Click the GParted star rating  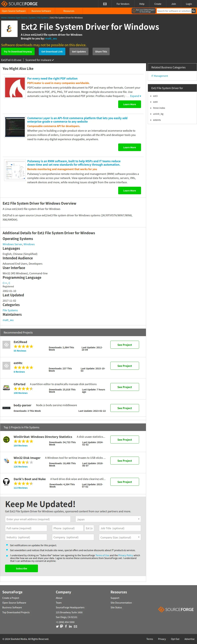click(x=23, y=389)
